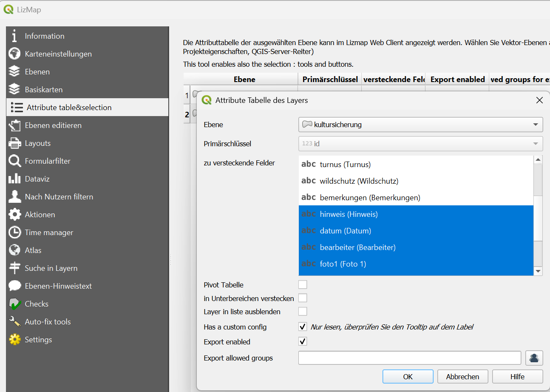Enable the Pivot Tabelle checkbox
550x392 pixels.
[303, 285]
